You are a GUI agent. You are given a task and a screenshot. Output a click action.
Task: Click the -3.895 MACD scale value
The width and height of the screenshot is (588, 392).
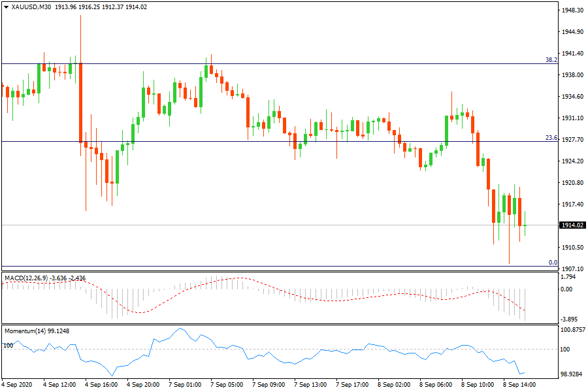(571, 319)
